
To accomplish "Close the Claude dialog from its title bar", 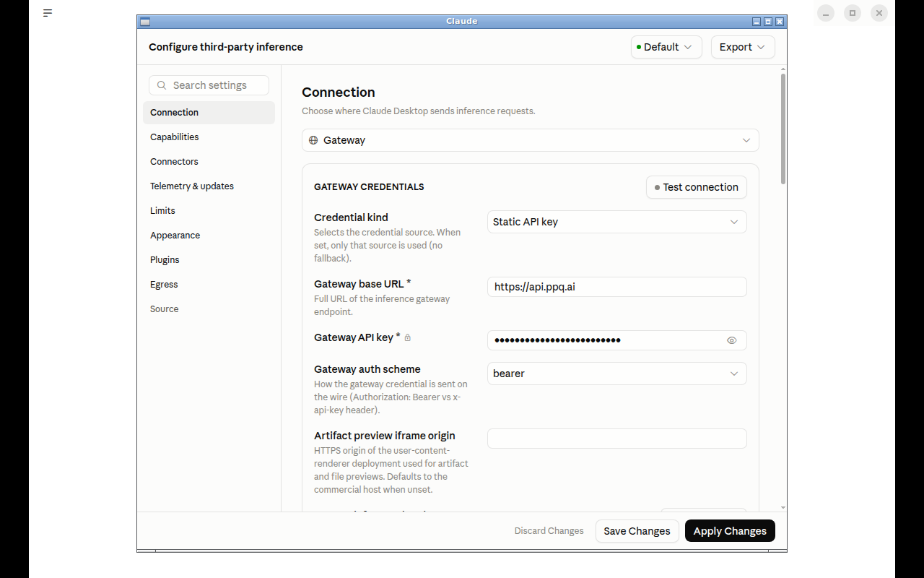I will click(x=780, y=22).
